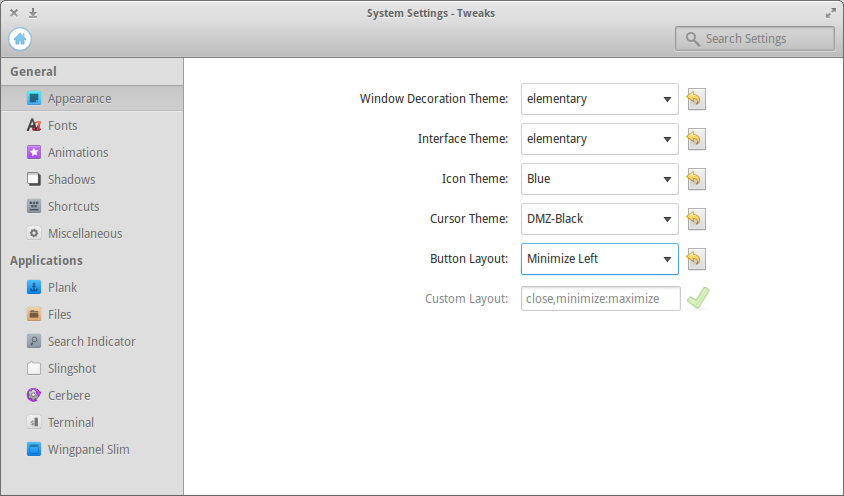Open Wingpanel Slim settings
Screen dimensions: 844x496
(x=92, y=449)
